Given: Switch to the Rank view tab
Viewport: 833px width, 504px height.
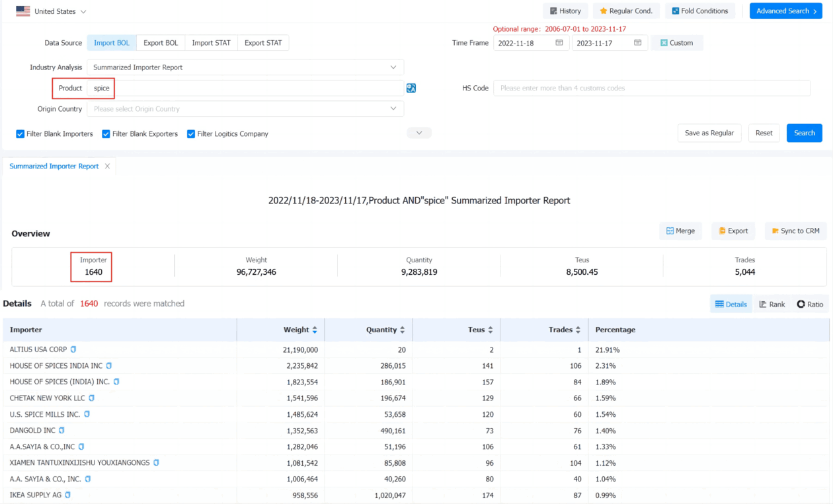Looking at the screenshot, I should point(772,304).
